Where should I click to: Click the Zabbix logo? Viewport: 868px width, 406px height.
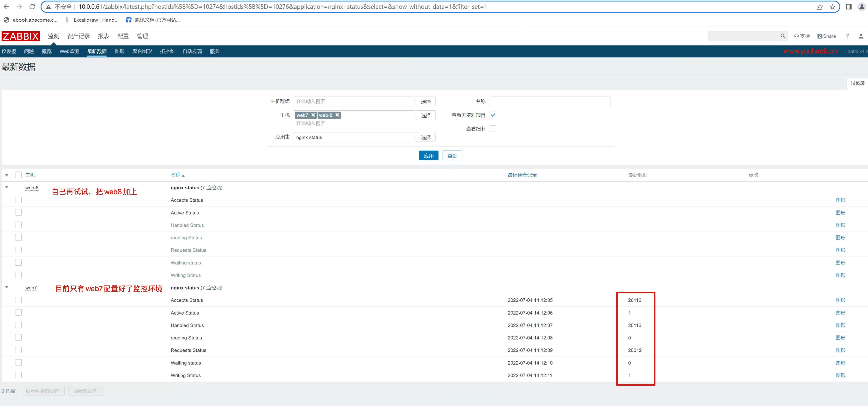click(21, 36)
